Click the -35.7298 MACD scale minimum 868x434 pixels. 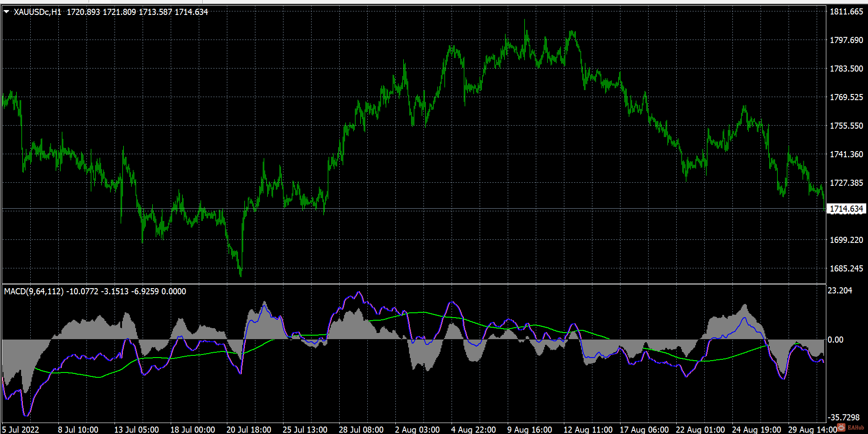tap(843, 417)
